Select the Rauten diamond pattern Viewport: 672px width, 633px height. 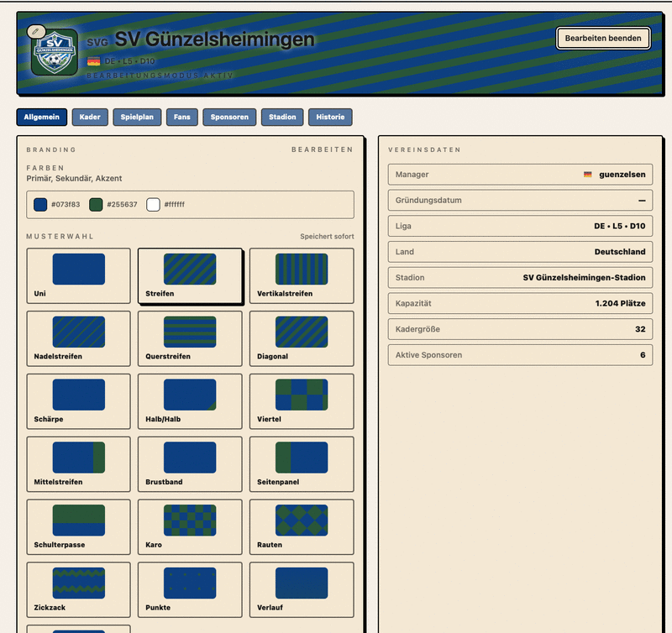[302, 526]
